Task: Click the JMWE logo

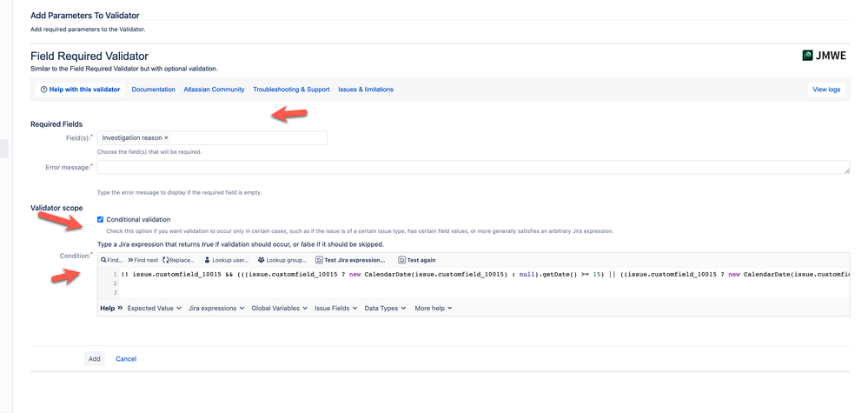Action: pos(824,56)
